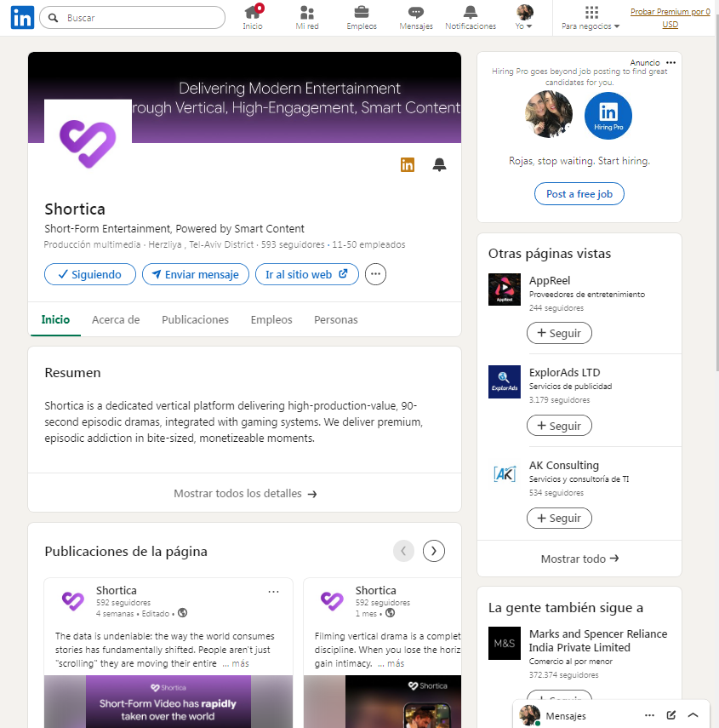Click Shortica logo on second post

coord(332,601)
